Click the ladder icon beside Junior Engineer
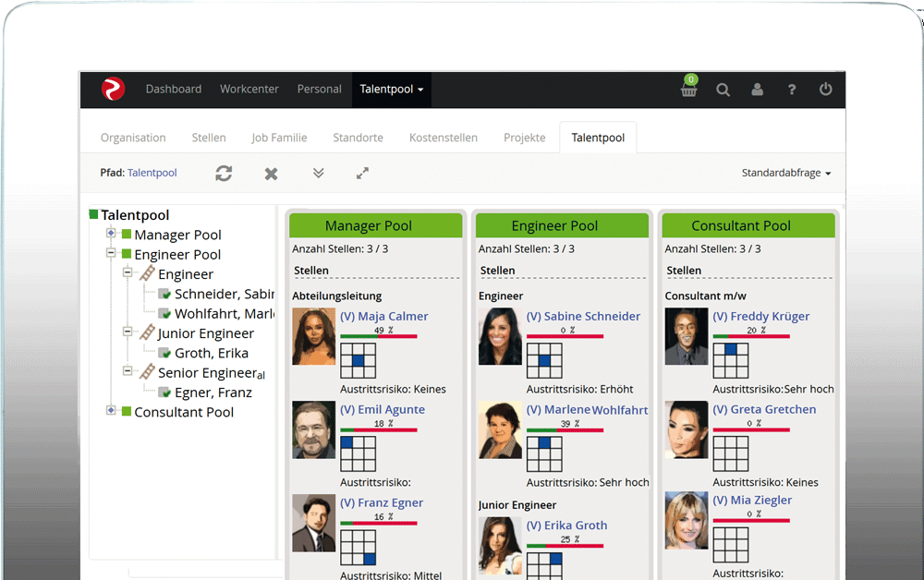 147,332
